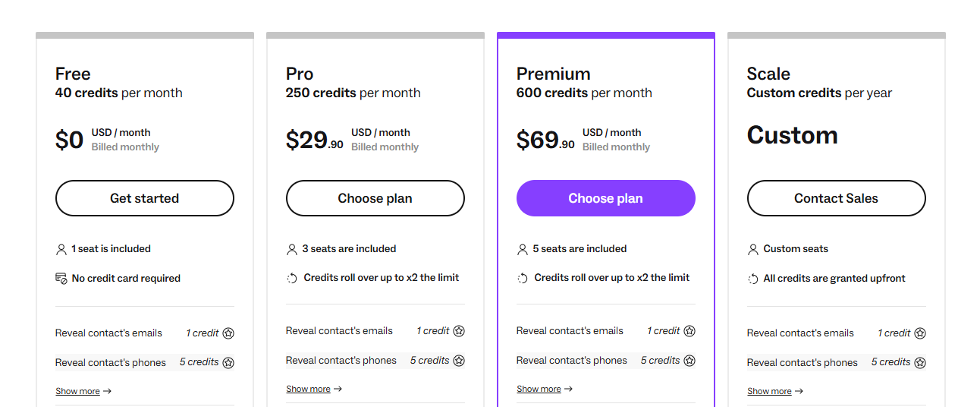The width and height of the screenshot is (980, 407).
Task: Click the upfront credits icon in Scale plan
Action: pos(753,279)
